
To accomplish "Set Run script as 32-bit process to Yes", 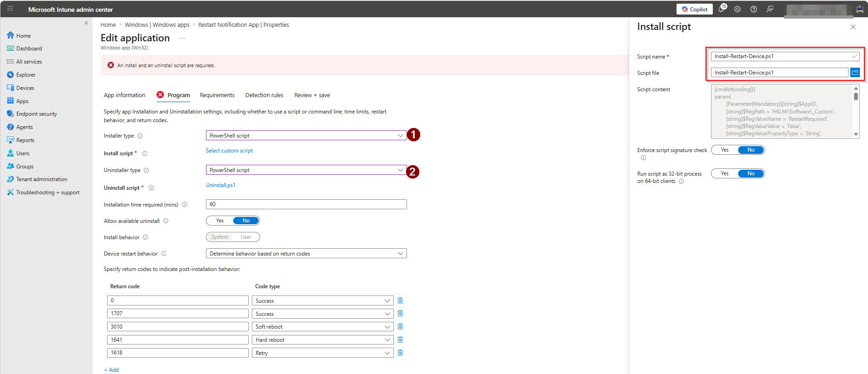I will 725,173.
